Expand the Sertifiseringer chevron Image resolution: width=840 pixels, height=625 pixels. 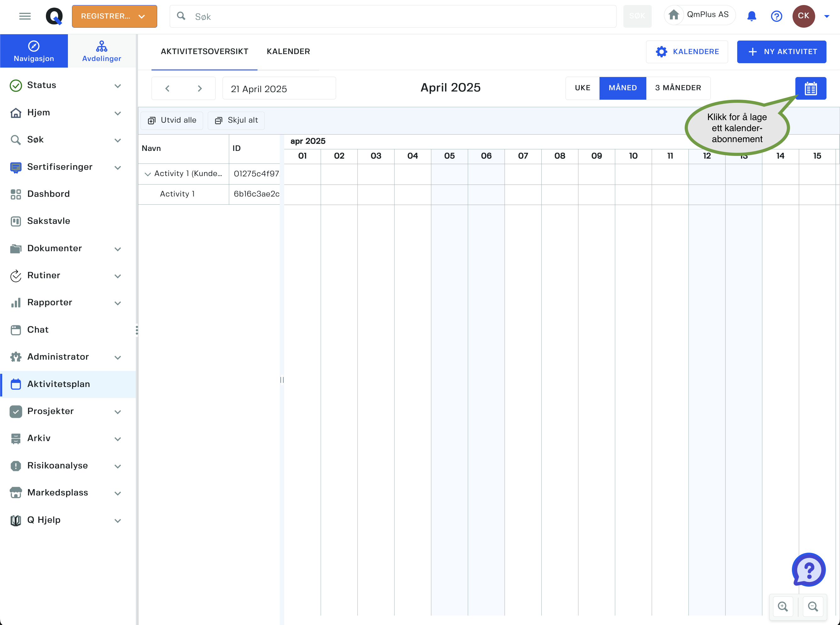[x=118, y=168]
